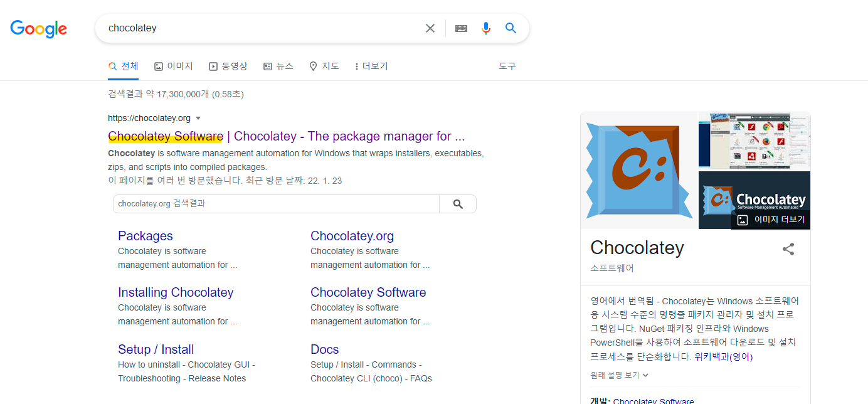This screenshot has height=404, width=868.
Task: Open the 도구 search tools
Action: pyautogui.click(x=507, y=66)
